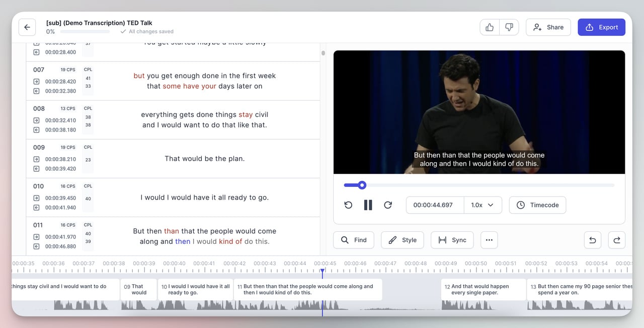Open the more options ellipsis menu

(x=489, y=240)
